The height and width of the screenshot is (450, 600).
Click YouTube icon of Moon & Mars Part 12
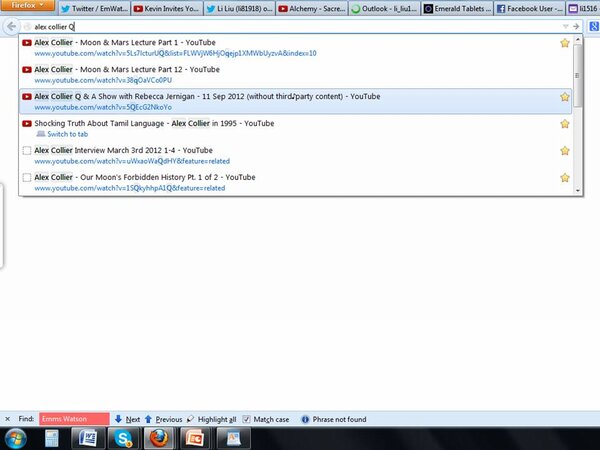tap(27, 70)
